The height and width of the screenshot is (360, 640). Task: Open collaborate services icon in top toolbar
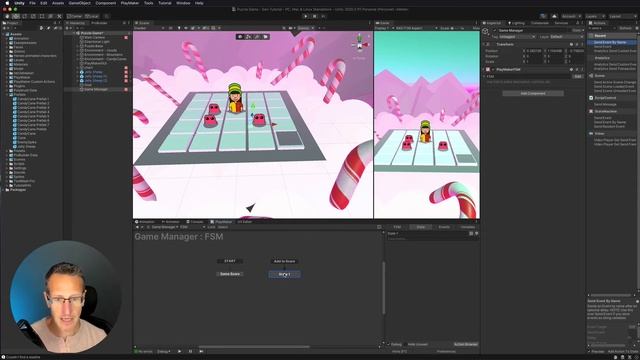(543, 16)
